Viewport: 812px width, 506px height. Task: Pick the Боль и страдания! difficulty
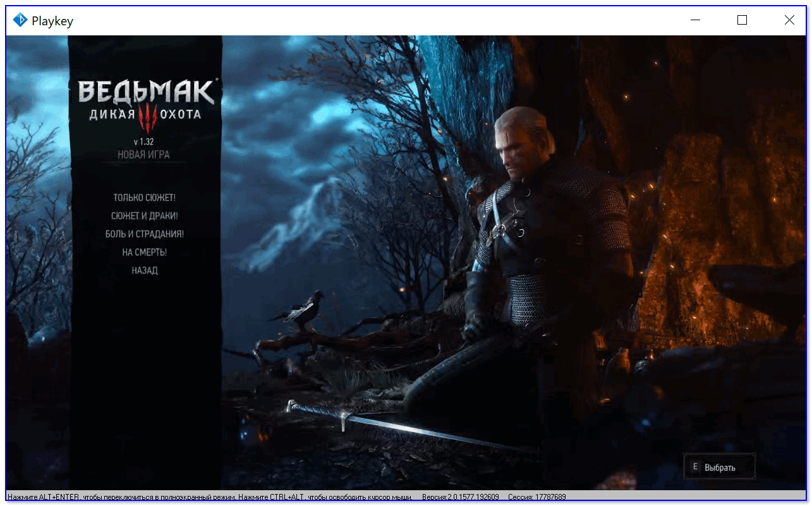144,234
